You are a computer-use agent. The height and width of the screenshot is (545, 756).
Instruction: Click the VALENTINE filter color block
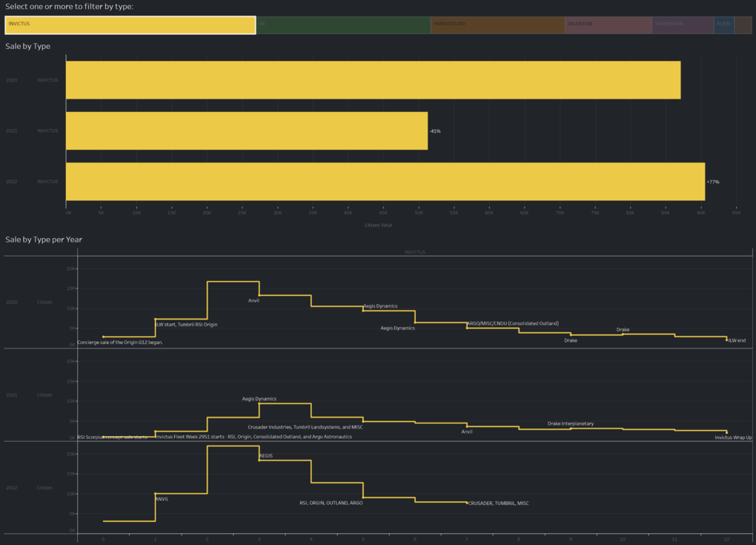click(609, 24)
